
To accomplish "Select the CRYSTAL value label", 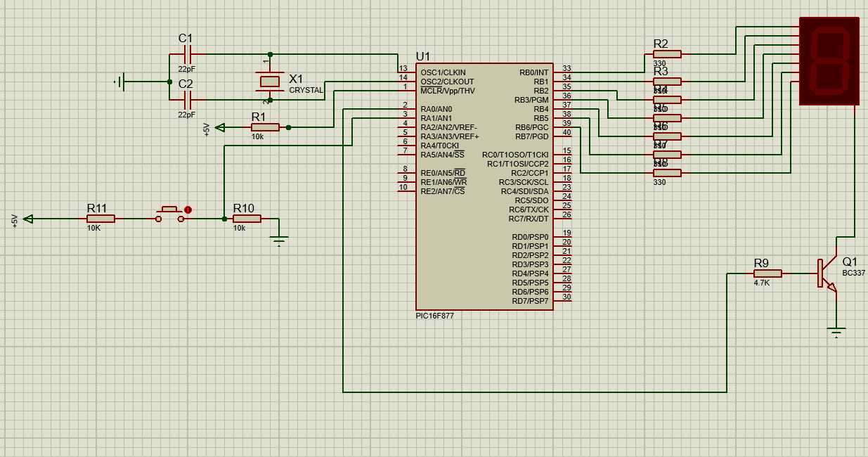I will 306,91.
